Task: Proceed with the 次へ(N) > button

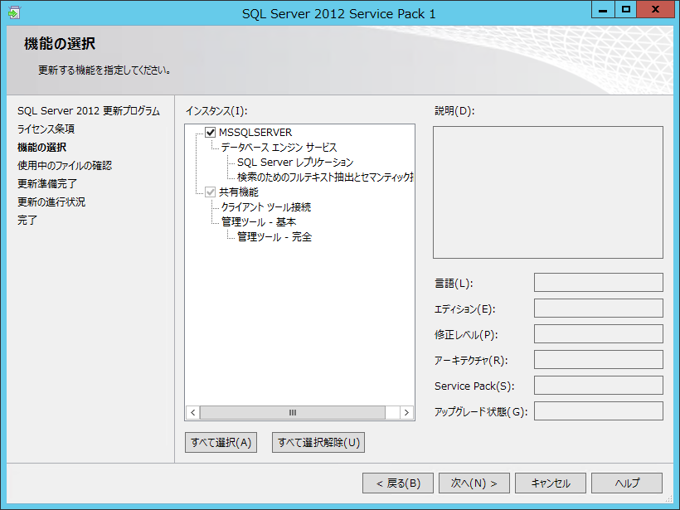Action: [x=474, y=483]
